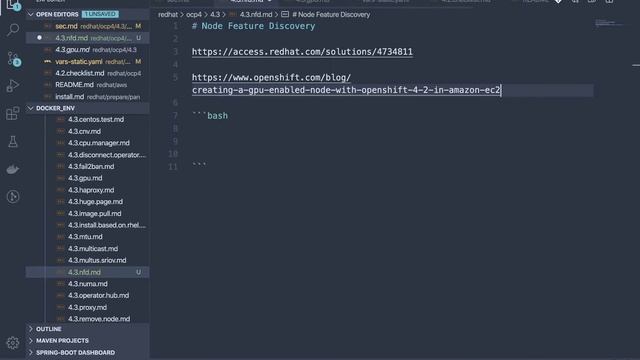
Task: Place cursor on the bash code fence line
Action: [x=210, y=116]
